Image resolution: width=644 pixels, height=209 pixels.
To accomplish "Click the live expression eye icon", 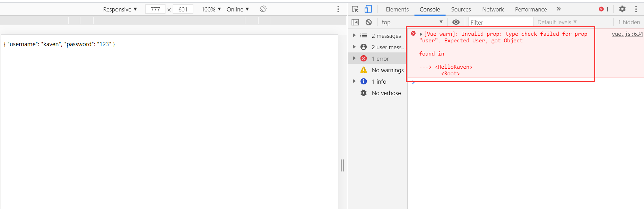I will click(x=456, y=22).
